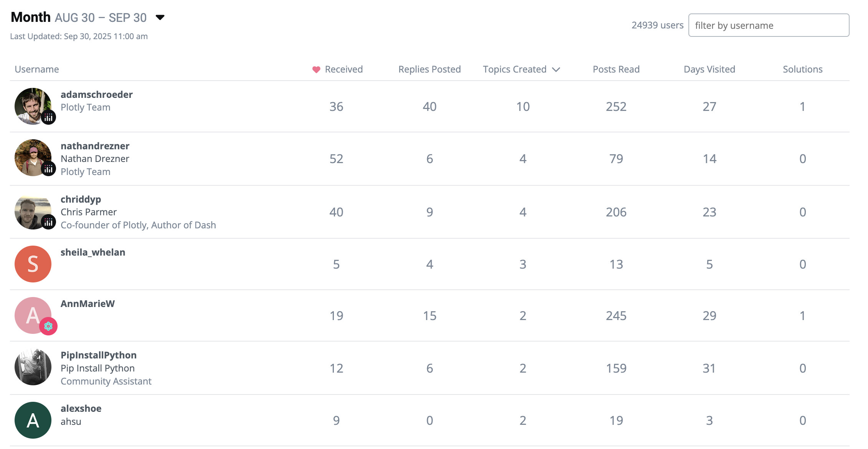Open chriddyp username link
The image size is (868, 449).
click(x=81, y=199)
